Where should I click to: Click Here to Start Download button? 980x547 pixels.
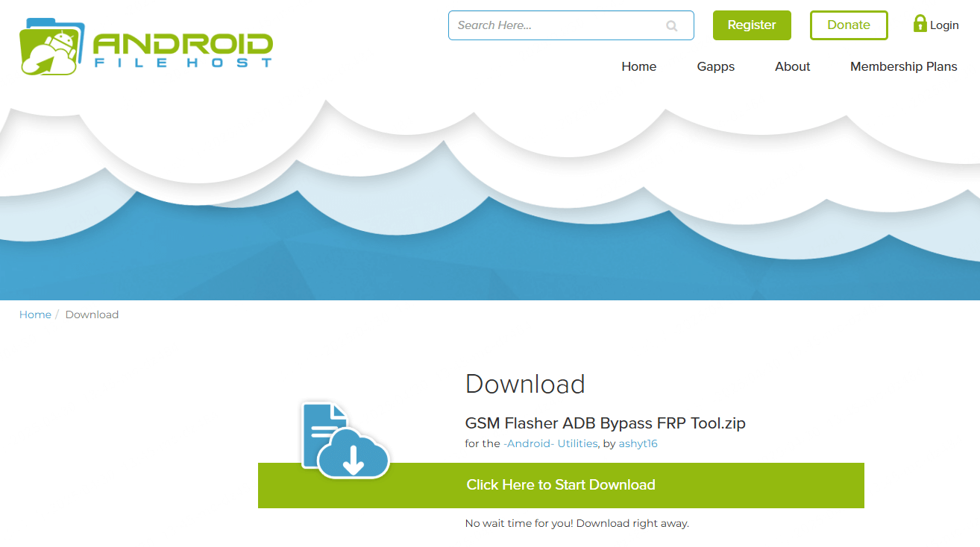click(561, 485)
